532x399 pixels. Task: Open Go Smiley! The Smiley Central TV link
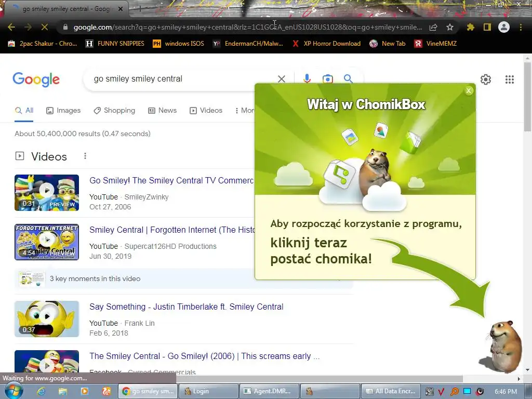[x=171, y=180]
